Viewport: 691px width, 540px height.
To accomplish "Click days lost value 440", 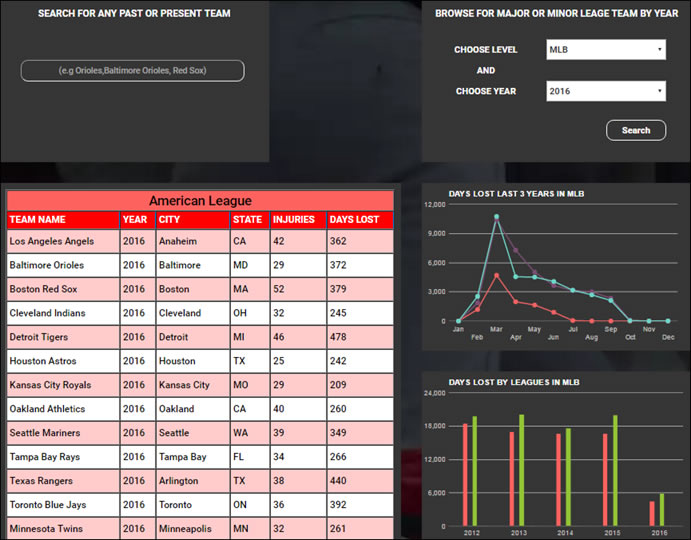I will [x=338, y=481].
